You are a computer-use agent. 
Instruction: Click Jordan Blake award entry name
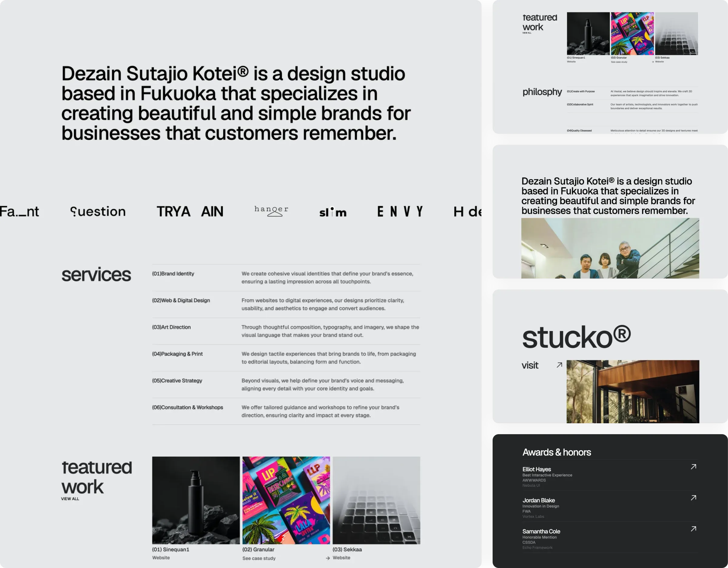[539, 500]
